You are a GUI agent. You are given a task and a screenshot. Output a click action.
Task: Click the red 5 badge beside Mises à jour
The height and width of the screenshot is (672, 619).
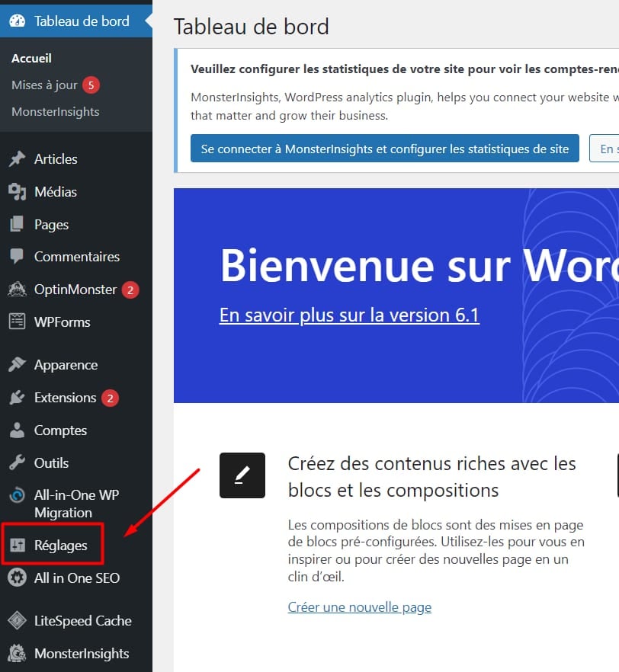(x=91, y=85)
